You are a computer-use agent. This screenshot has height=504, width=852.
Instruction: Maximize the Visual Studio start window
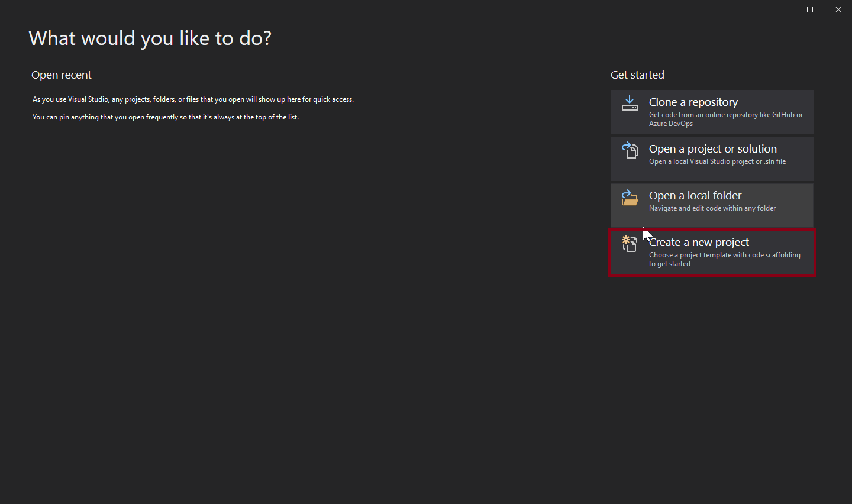pyautogui.click(x=810, y=9)
